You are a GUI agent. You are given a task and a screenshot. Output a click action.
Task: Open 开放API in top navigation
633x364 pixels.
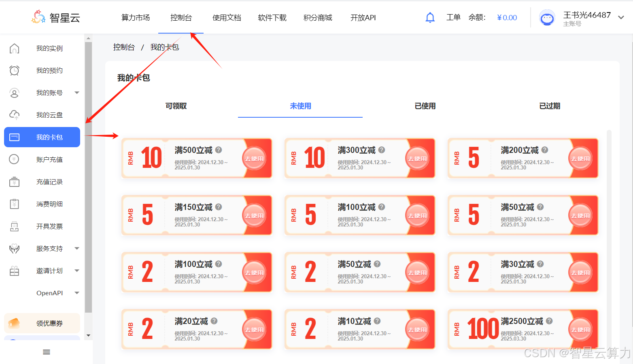click(x=363, y=18)
